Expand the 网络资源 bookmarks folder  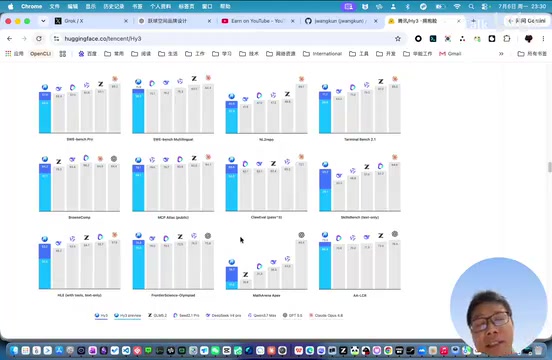(281, 54)
